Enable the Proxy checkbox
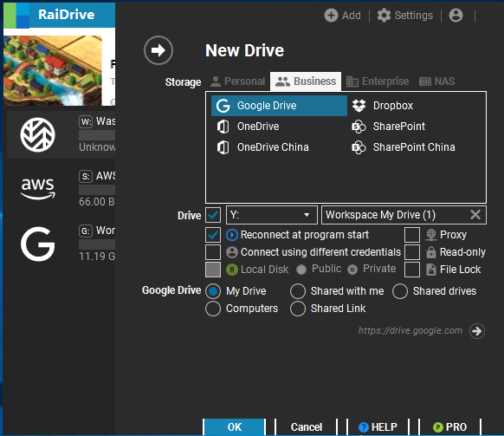Viewport: 504px width, 436px height. click(412, 235)
